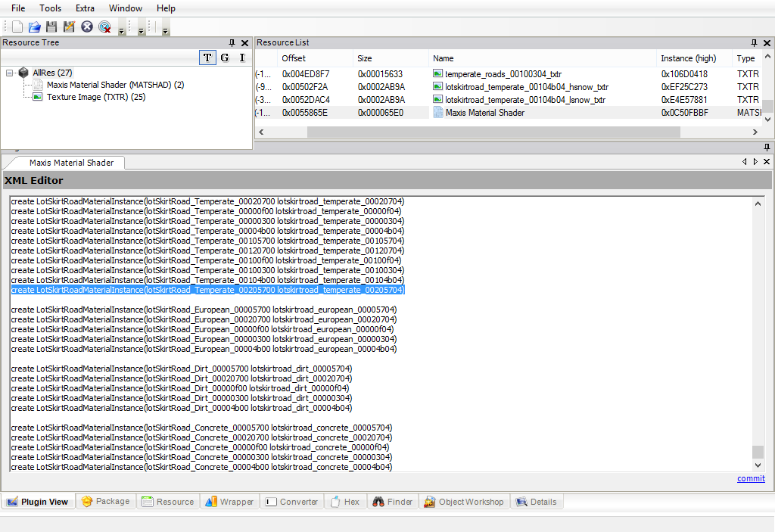Select Texture Image (TXTR) (25) node
This screenshot has width=775, height=532.
click(x=96, y=97)
